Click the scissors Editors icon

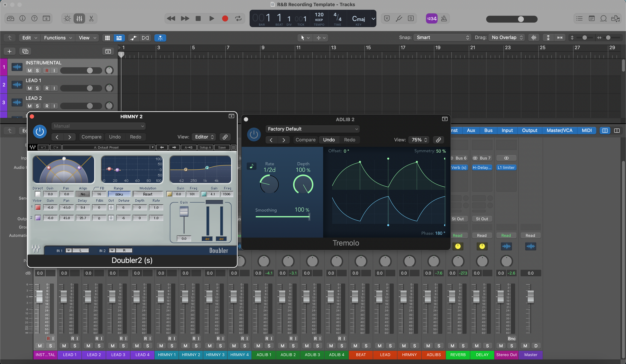[91, 19]
